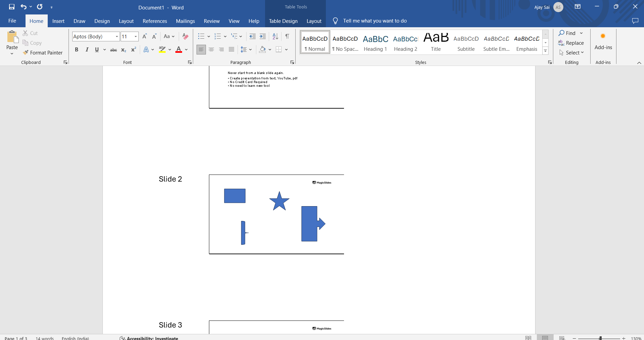This screenshot has width=644, height=340.
Task: Open the Table Design tab
Action: click(x=283, y=21)
